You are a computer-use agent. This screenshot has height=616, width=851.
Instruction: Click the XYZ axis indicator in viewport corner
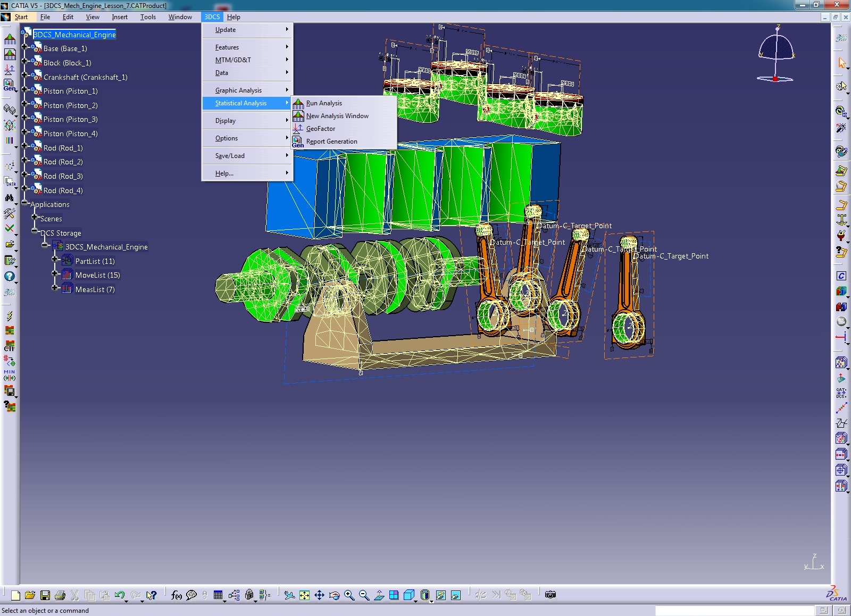coord(814,562)
